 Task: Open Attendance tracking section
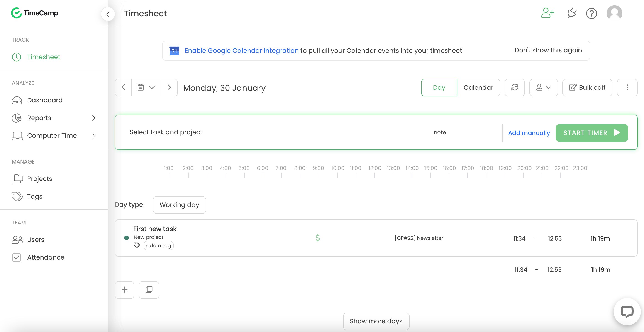(46, 257)
